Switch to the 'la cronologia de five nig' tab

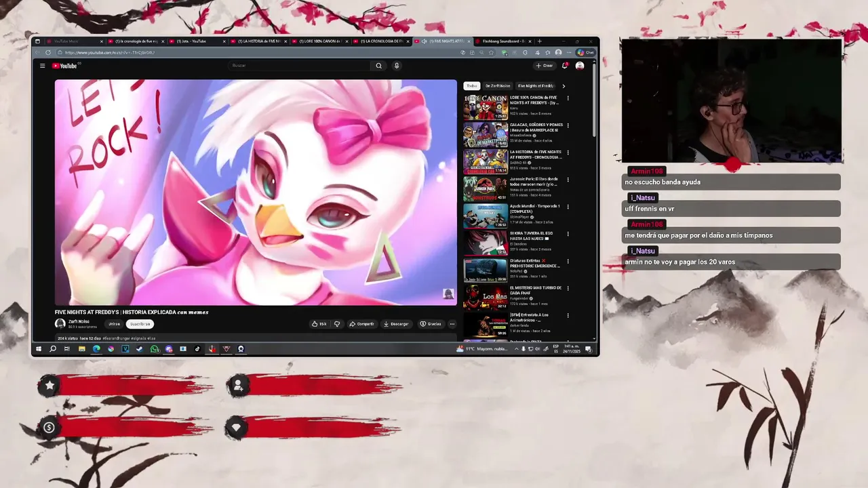click(x=136, y=41)
